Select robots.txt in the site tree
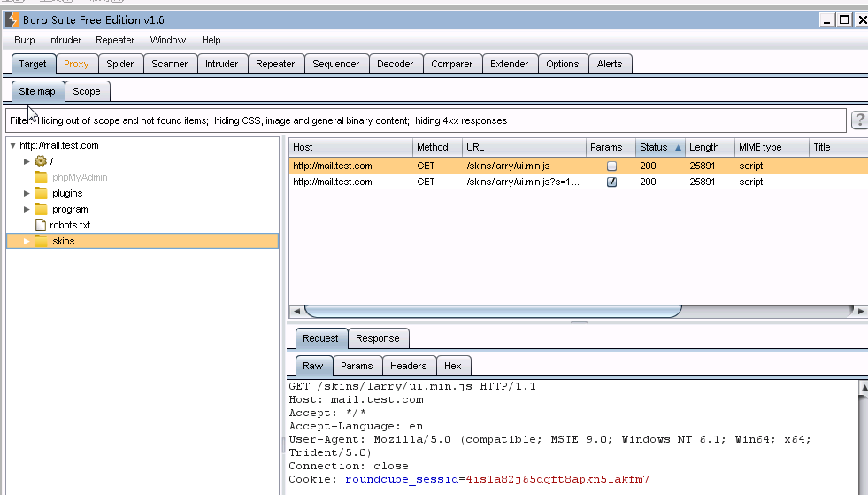The height and width of the screenshot is (495, 868). click(70, 225)
